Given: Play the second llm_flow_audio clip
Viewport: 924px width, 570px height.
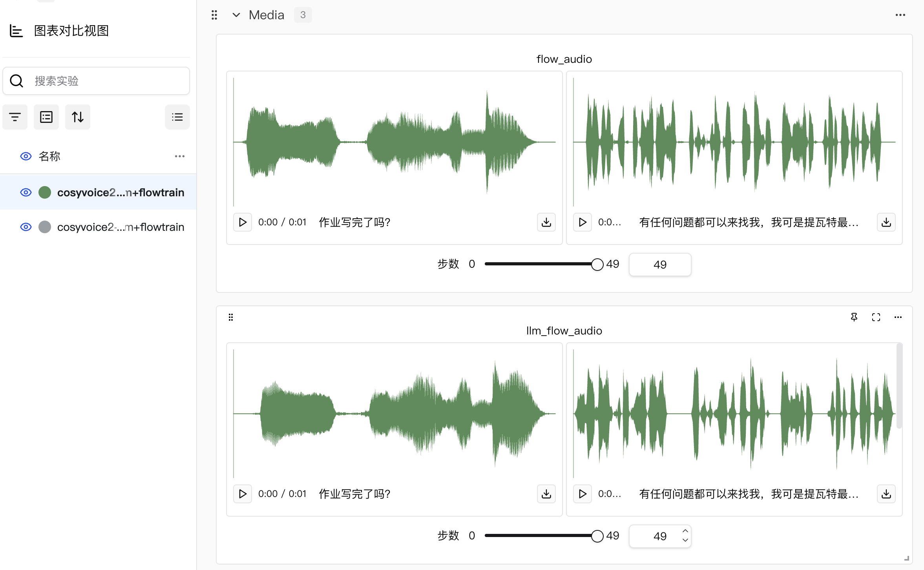Looking at the screenshot, I should click(583, 494).
